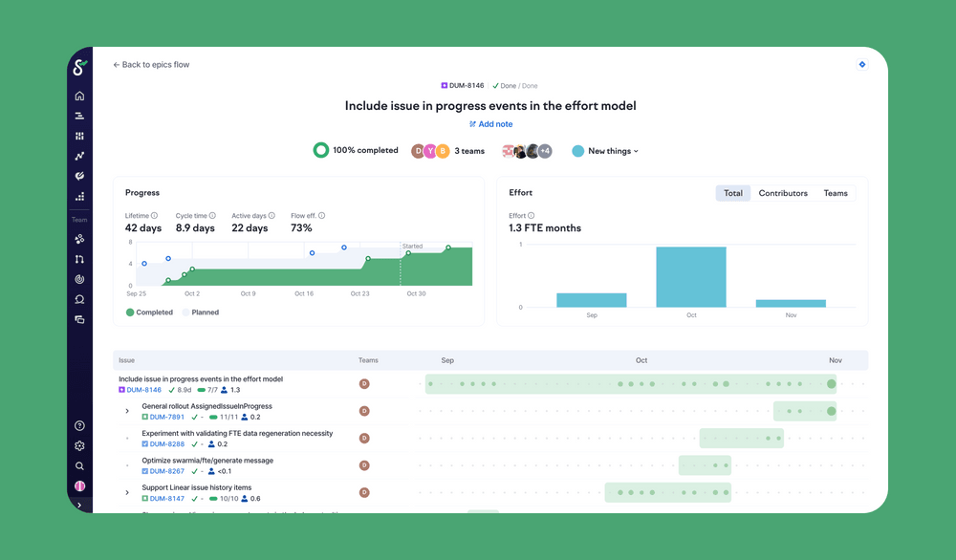Open the sprint loop icon in Team section
Viewport: 956px width, 560px height.
point(80,279)
